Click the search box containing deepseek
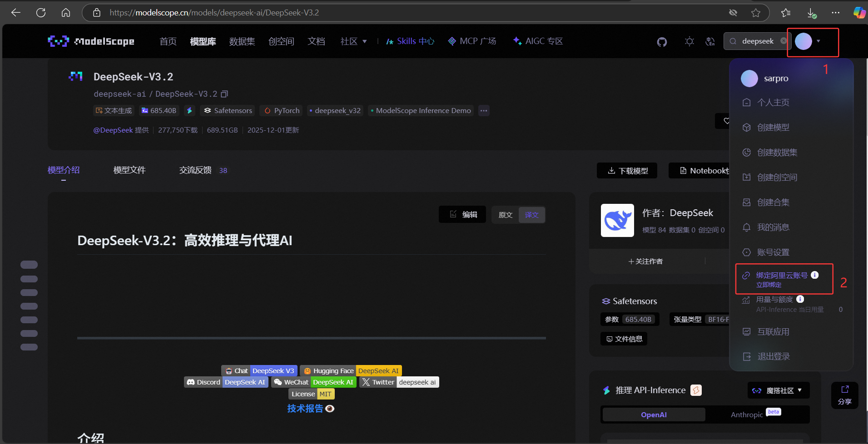This screenshot has width=868, height=444. (757, 41)
